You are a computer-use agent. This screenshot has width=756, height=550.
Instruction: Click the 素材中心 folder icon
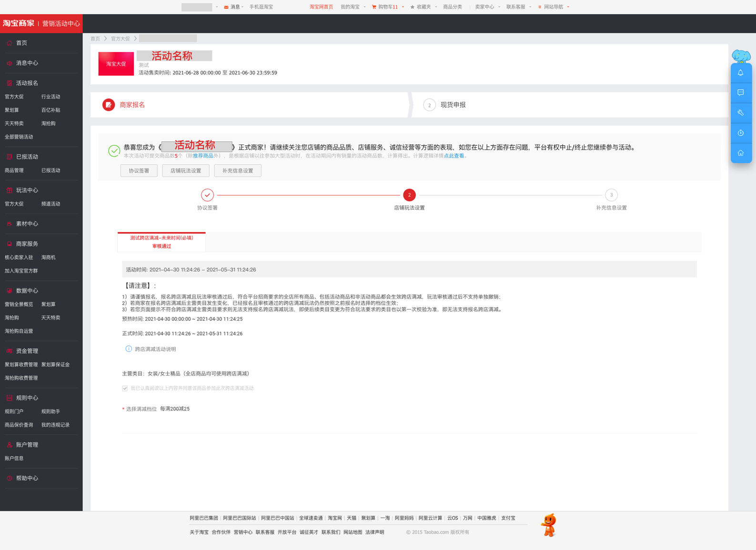9,224
